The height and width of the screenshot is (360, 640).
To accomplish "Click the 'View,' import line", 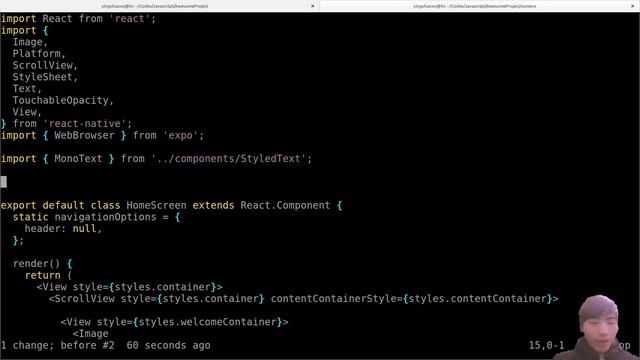I will pyautogui.click(x=27, y=112).
